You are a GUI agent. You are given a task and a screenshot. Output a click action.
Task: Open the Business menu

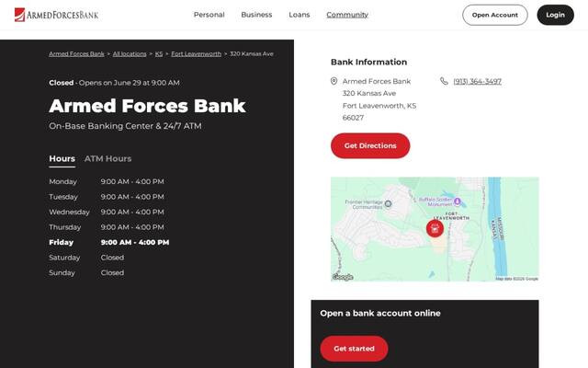pyautogui.click(x=256, y=15)
